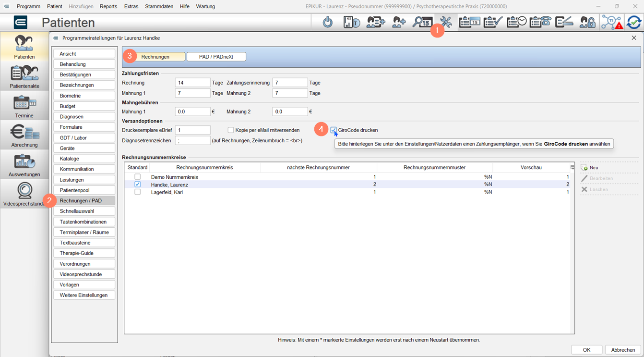This screenshot has width=644, height=357.
Task: Open the Termine calendar sidebar module
Action: pos(24,107)
